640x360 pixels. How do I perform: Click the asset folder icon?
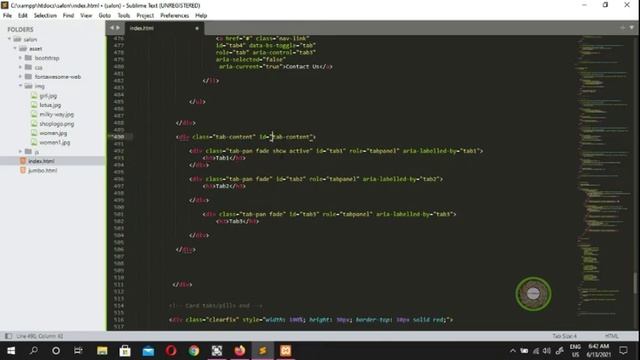click(x=23, y=49)
